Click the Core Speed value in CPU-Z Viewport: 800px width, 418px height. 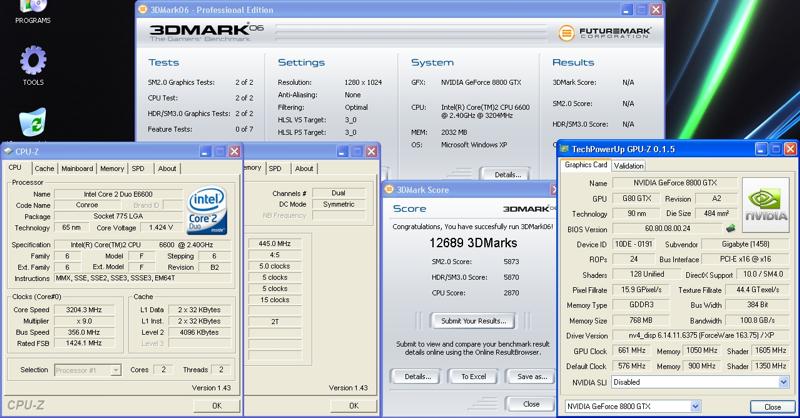pyautogui.click(x=84, y=310)
